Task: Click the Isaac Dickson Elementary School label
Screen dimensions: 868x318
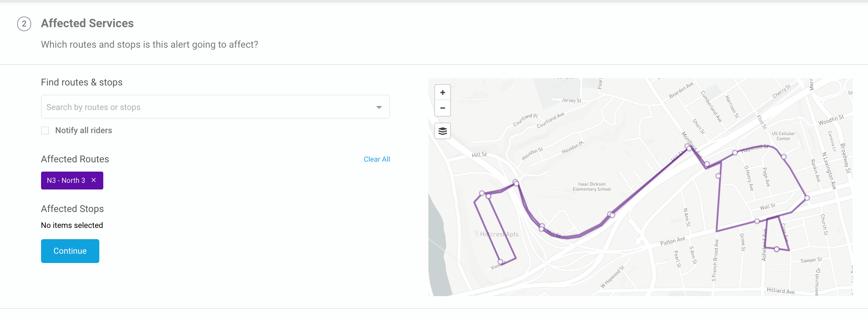Action: coord(592,186)
